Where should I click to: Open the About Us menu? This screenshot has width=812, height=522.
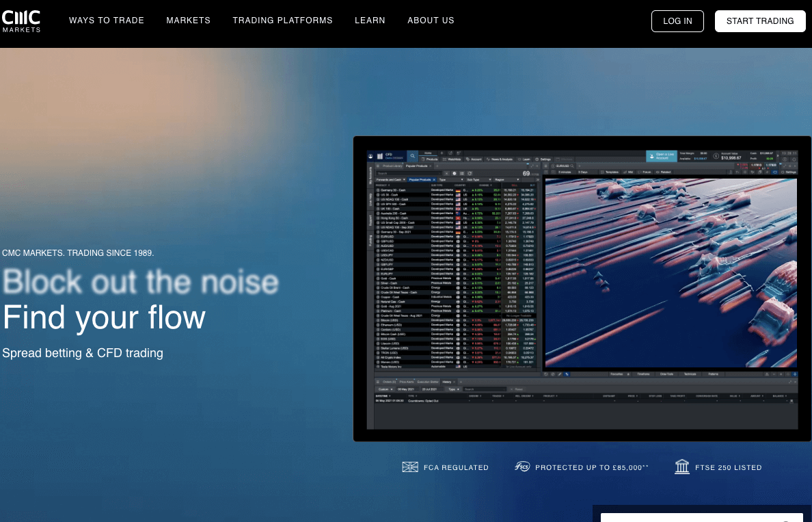431,21
